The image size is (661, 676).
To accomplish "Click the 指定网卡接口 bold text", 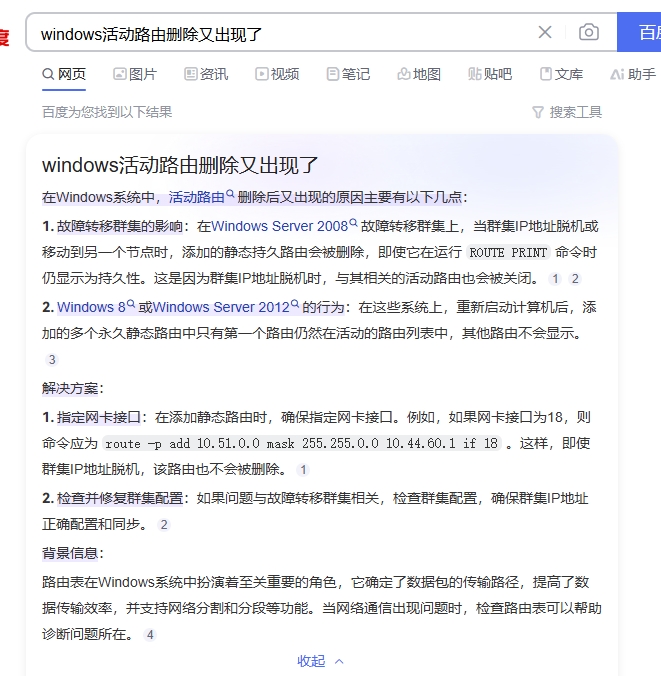I will click(x=99, y=417).
